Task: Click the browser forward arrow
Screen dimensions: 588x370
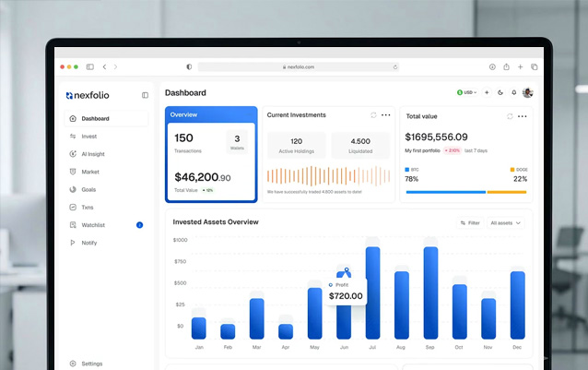Action: 115,66
